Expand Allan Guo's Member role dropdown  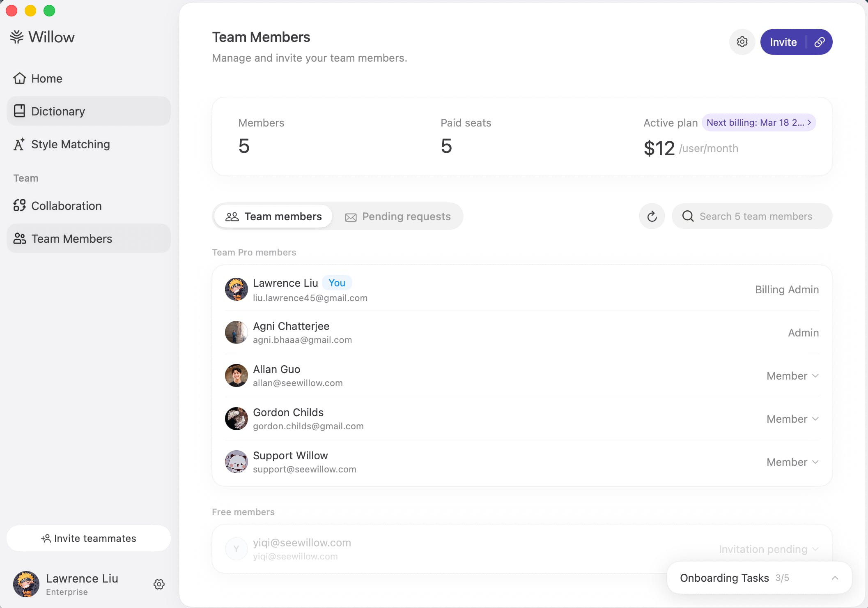tap(792, 376)
